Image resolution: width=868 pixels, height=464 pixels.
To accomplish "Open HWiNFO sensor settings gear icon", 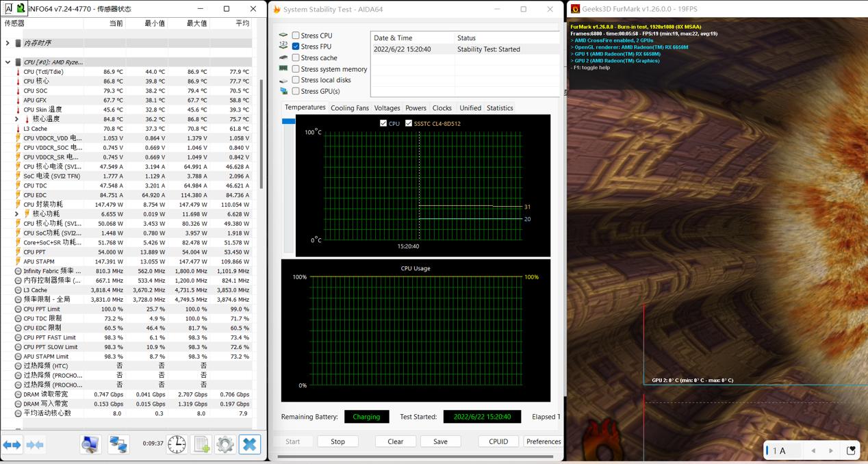I will tap(225, 444).
